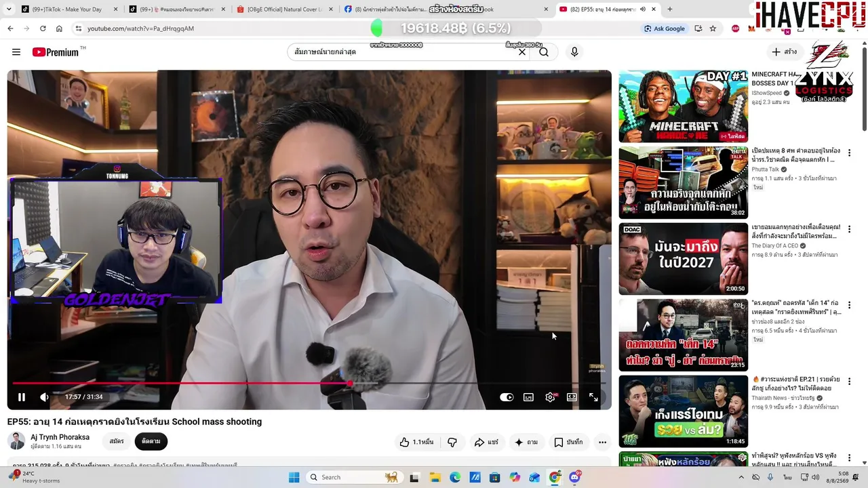Open Microsoft Edge from taskbar

coord(455,477)
